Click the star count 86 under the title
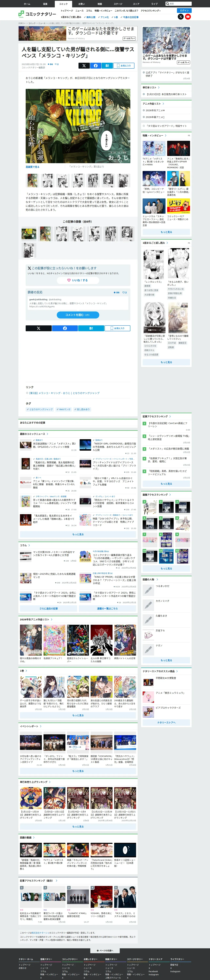210x980 pixels. point(51,64)
